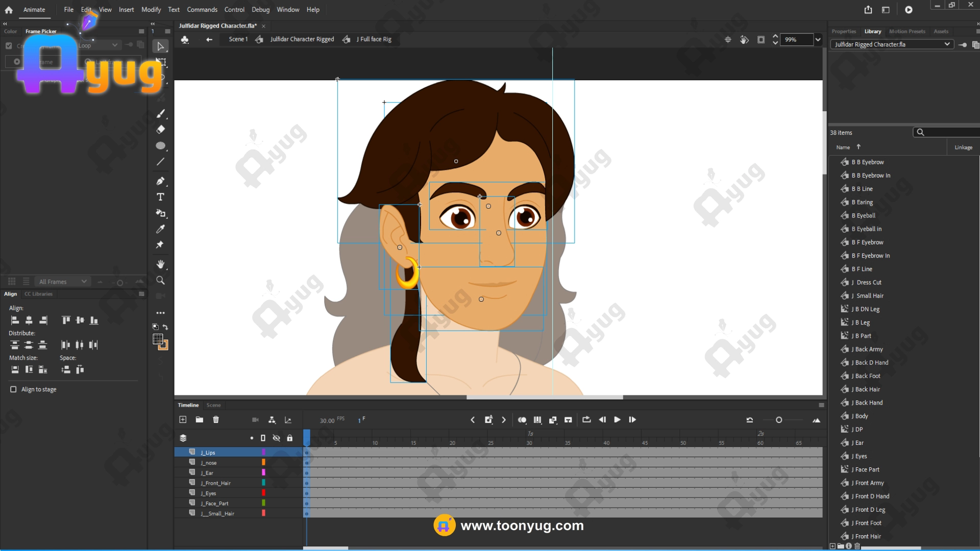Select the Eraser tool
Screen dimensions: 980x551
[x=160, y=130]
